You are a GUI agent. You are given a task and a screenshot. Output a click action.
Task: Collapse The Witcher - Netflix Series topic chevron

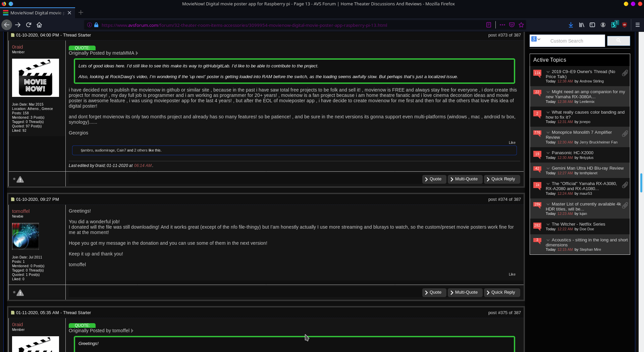point(548,224)
